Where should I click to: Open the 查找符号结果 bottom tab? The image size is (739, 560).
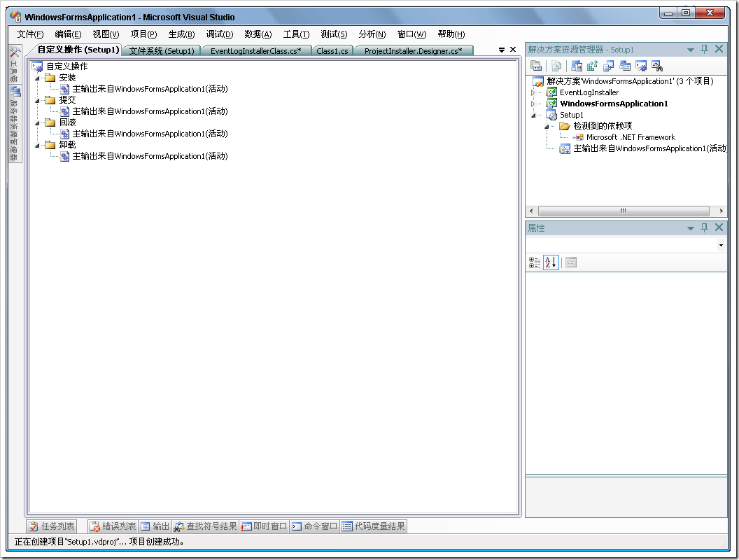tap(206, 526)
